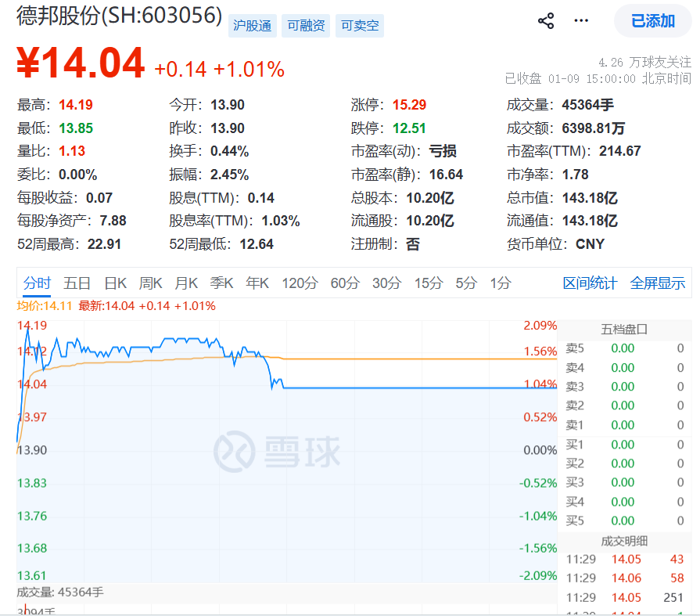
Task: Click the 最低 value 13.85
Action: coord(76,128)
